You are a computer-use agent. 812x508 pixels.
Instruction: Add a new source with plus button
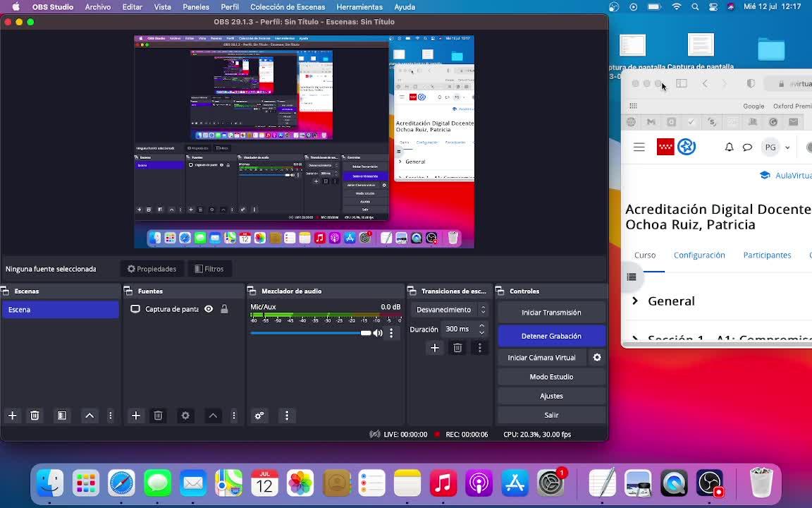[136, 416]
